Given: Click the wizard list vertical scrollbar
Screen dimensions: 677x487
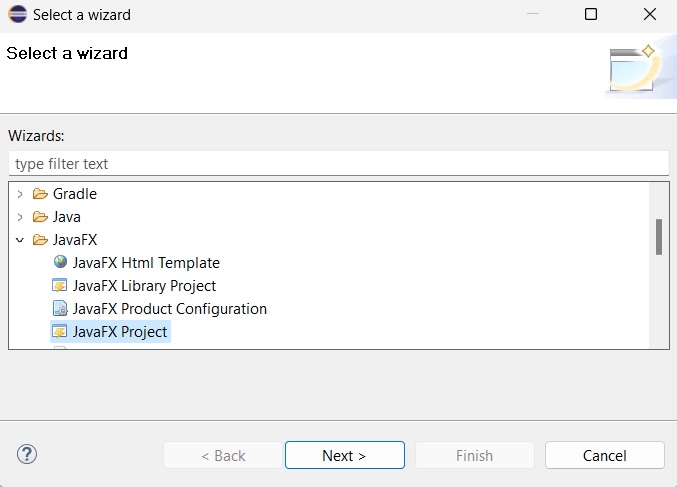Looking at the screenshot, I should [659, 237].
